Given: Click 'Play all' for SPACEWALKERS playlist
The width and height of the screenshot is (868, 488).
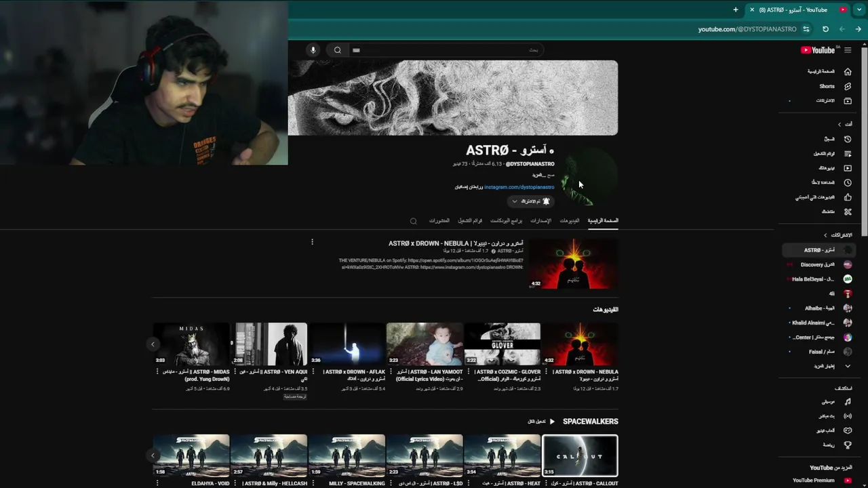Looking at the screenshot, I should point(541,422).
